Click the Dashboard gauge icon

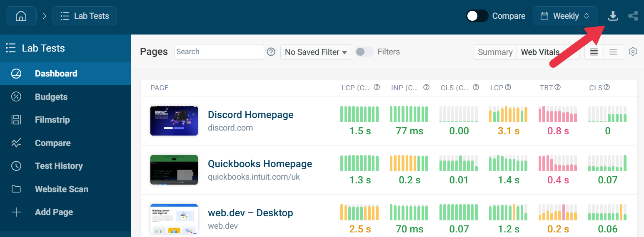tap(16, 74)
